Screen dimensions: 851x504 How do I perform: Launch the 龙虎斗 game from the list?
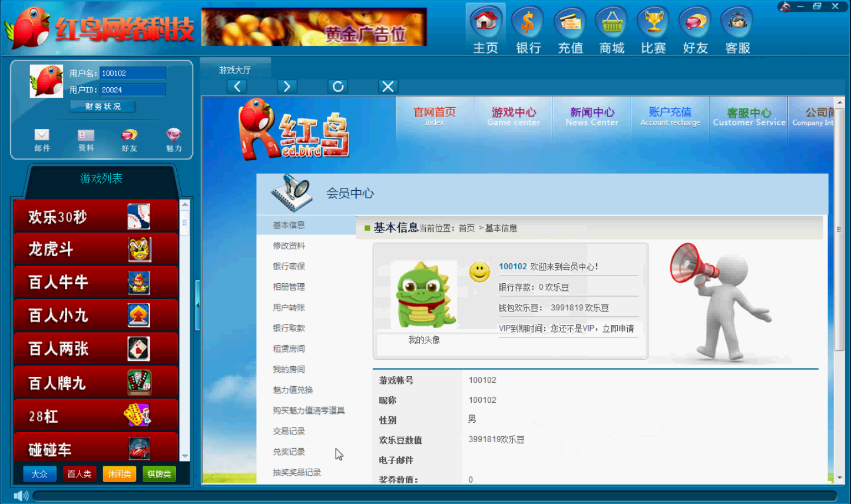(95, 250)
